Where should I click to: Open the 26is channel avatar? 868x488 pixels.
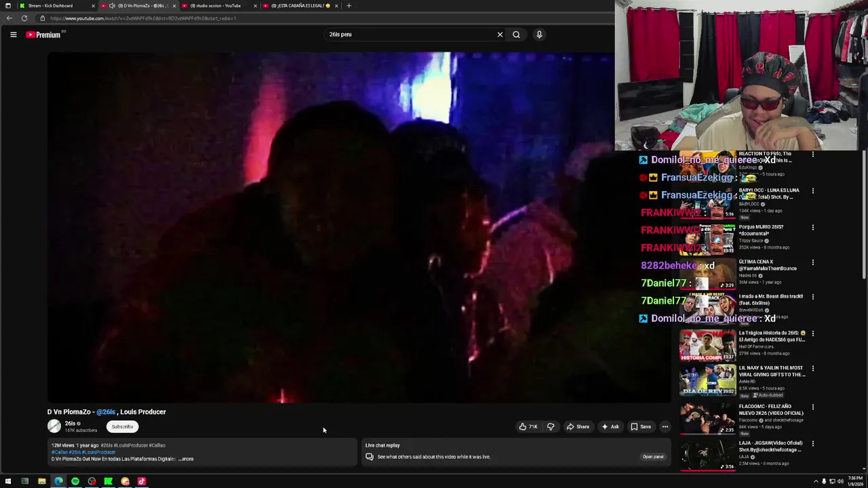coord(54,426)
